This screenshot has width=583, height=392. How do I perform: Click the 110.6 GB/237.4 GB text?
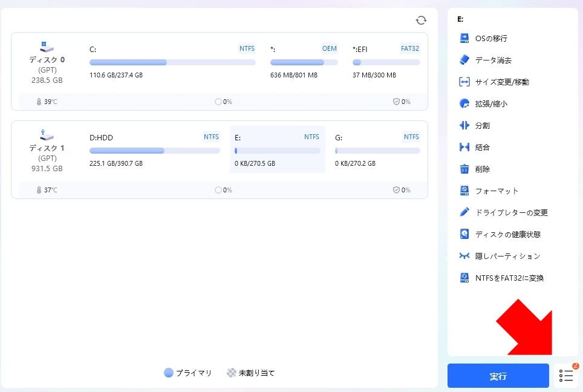(x=116, y=75)
